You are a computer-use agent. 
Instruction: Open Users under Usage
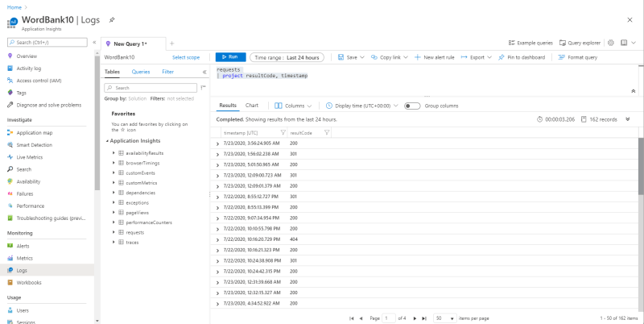pyautogui.click(x=23, y=310)
